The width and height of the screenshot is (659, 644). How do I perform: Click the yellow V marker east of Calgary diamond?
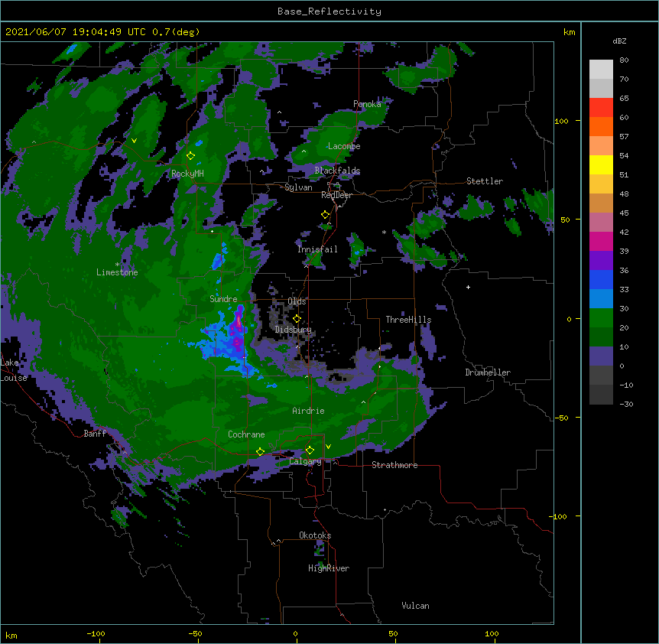(328, 447)
